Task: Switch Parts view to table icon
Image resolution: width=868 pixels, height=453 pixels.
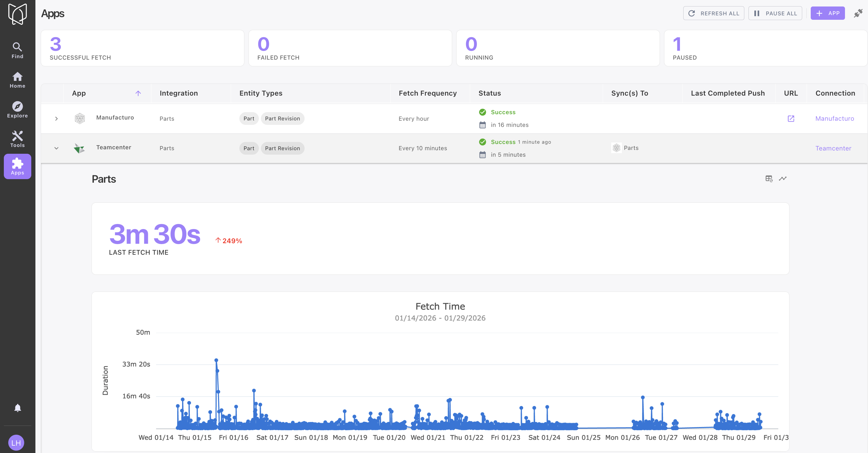Action: click(769, 179)
